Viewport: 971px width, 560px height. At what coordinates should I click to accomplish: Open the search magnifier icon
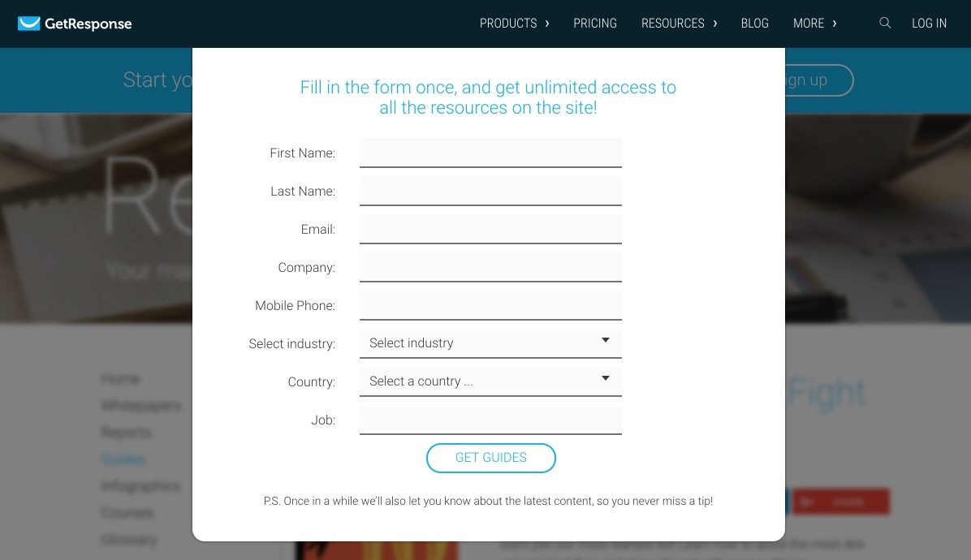[x=885, y=24]
